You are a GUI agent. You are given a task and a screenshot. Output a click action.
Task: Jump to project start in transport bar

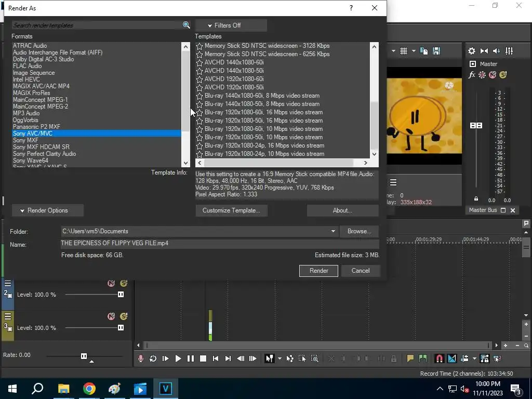216,358
